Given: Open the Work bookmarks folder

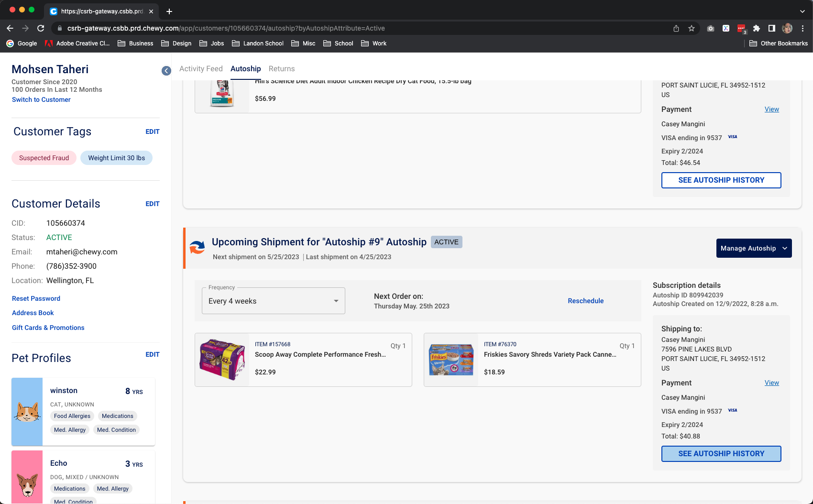Looking at the screenshot, I should click(x=374, y=43).
